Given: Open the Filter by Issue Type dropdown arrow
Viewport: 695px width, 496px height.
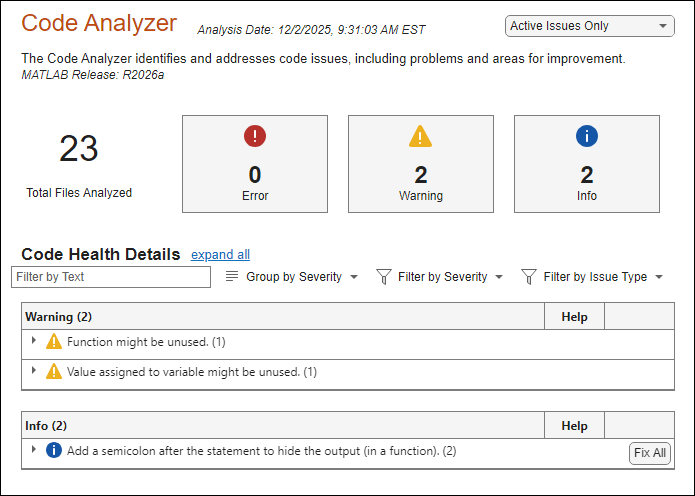Looking at the screenshot, I should [x=659, y=277].
